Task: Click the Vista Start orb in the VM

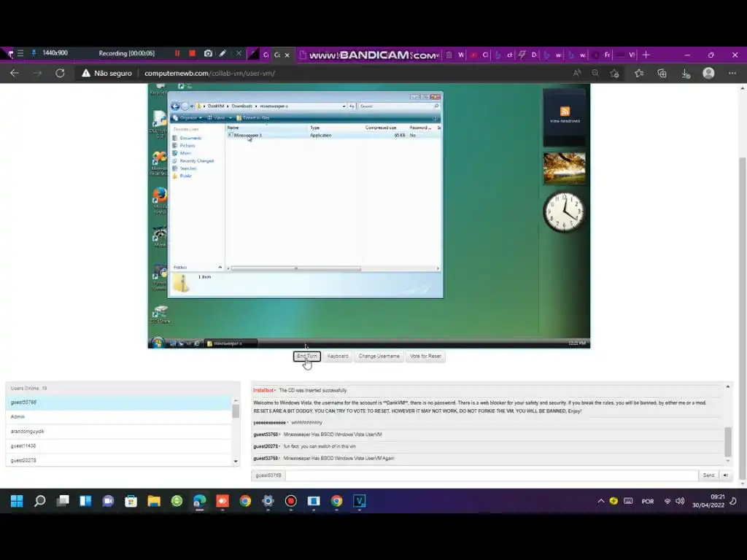Action: 158,343
